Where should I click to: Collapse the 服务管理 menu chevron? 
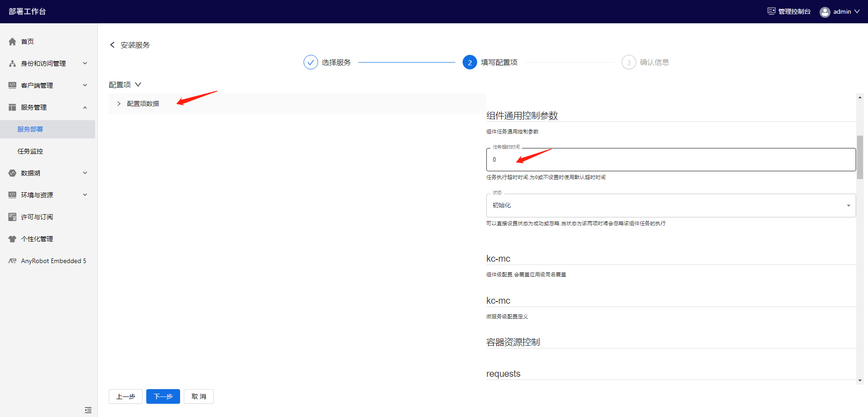(x=85, y=107)
